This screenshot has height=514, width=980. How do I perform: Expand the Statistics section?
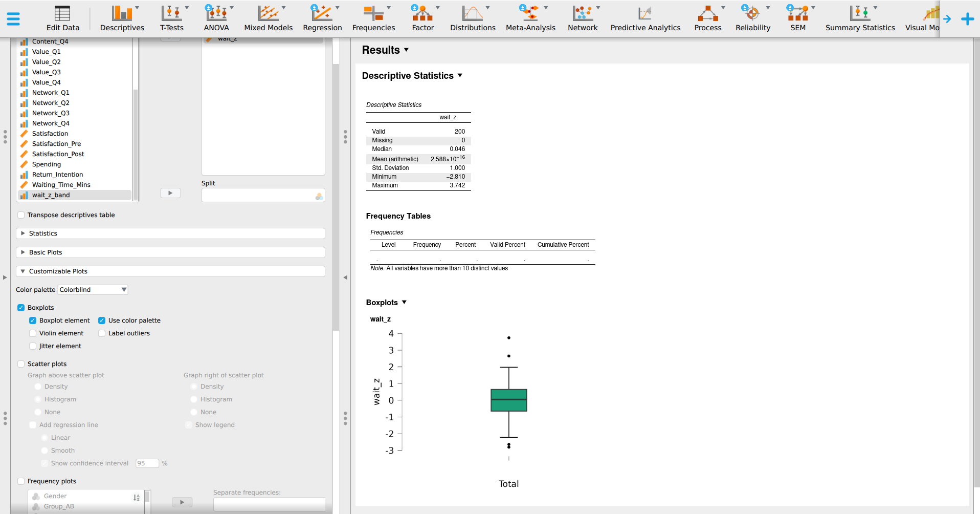[170, 233]
